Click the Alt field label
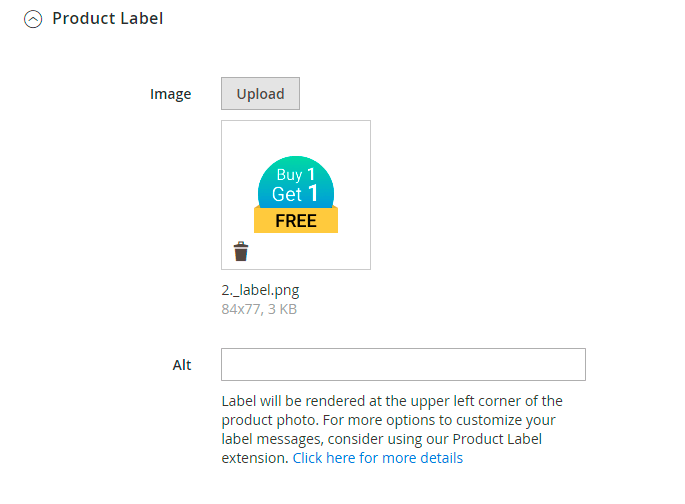This screenshot has height=504, width=685. (182, 365)
